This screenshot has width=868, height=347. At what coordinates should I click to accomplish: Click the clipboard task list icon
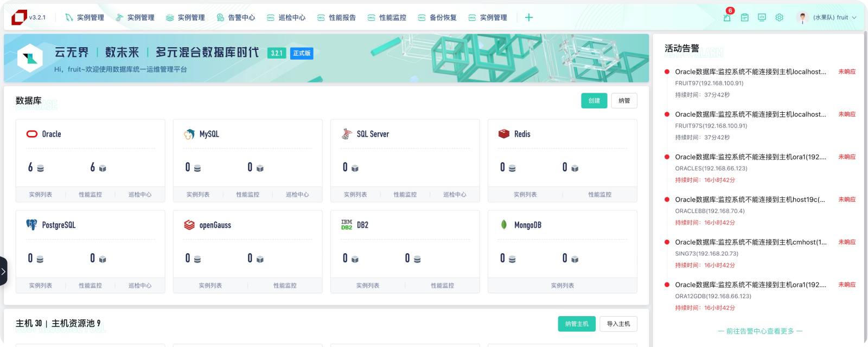[x=745, y=17]
